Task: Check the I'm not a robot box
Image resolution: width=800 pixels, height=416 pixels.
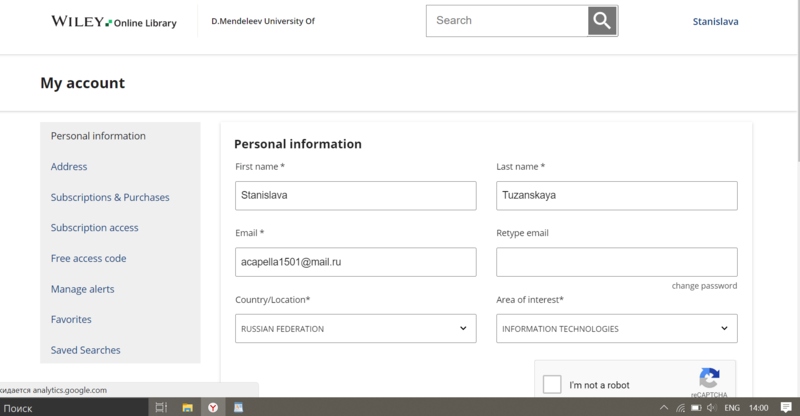Action: [552, 384]
